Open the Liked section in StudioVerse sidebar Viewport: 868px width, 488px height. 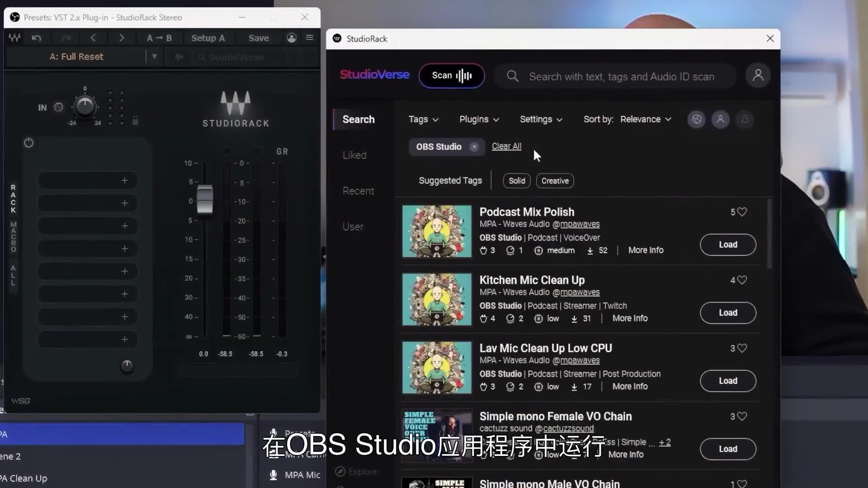tap(354, 155)
